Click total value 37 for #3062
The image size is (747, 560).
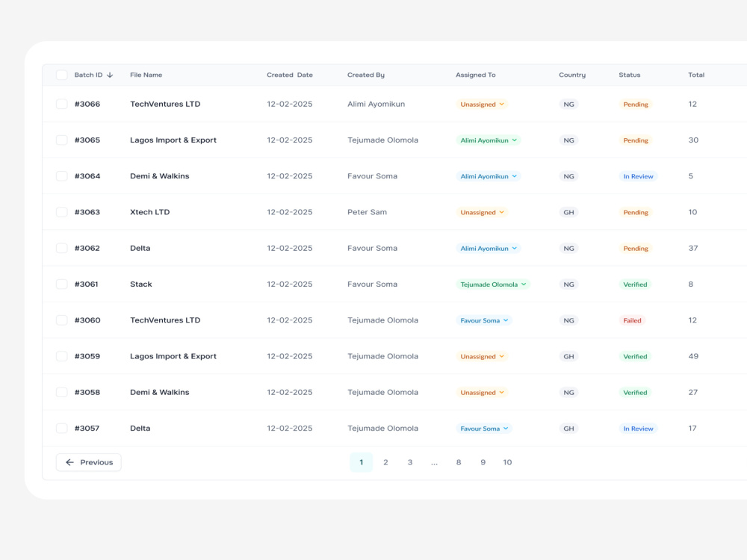(692, 248)
